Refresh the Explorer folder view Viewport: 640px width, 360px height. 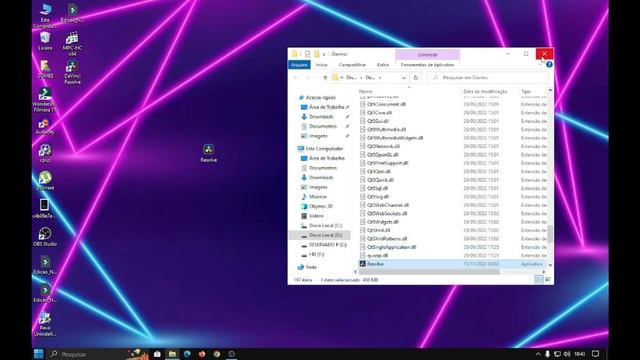click(x=416, y=78)
